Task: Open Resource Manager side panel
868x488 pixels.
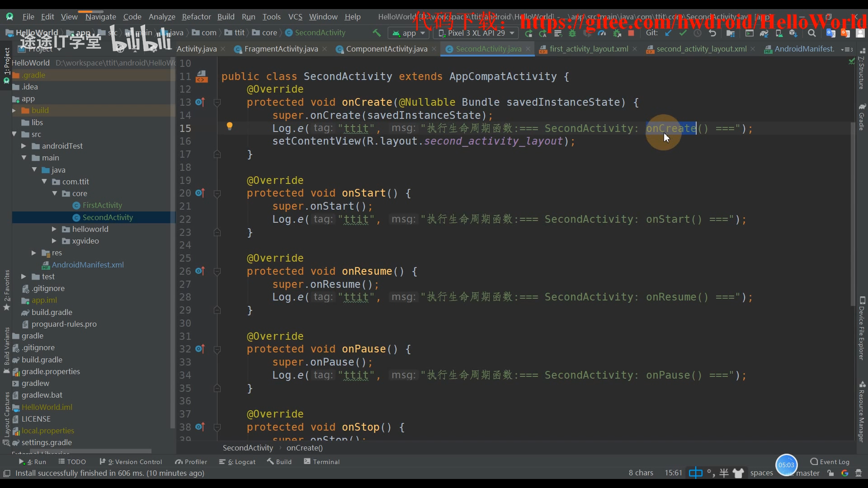Action: (x=862, y=411)
